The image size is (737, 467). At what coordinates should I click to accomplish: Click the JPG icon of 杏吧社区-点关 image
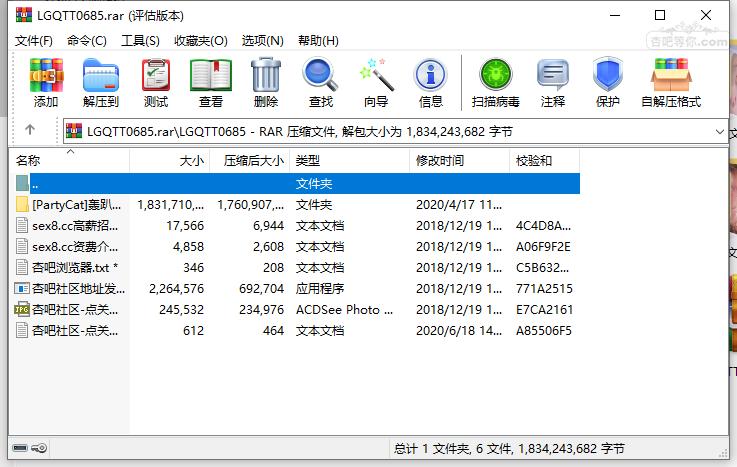pyautogui.click(x=22, y=309)
